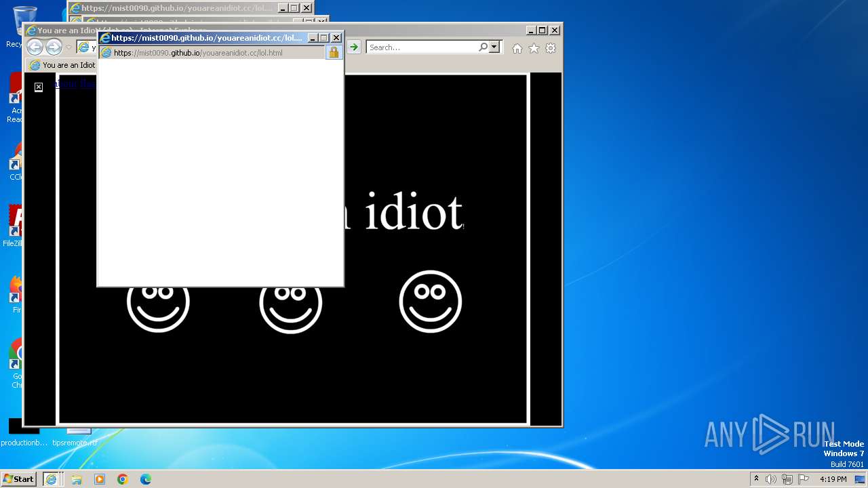Open the search provider dropdown arrow
Image resolution: width=868 pixels, height=488 pixels.
pyautogui.click(x=494, y=47)
